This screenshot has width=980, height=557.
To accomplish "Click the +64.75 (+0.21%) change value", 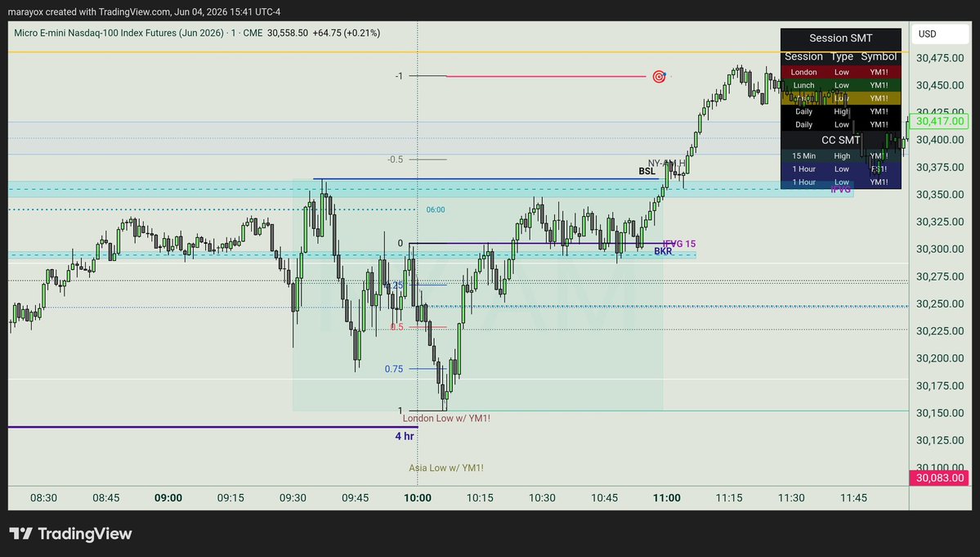I will click(347, 34).
